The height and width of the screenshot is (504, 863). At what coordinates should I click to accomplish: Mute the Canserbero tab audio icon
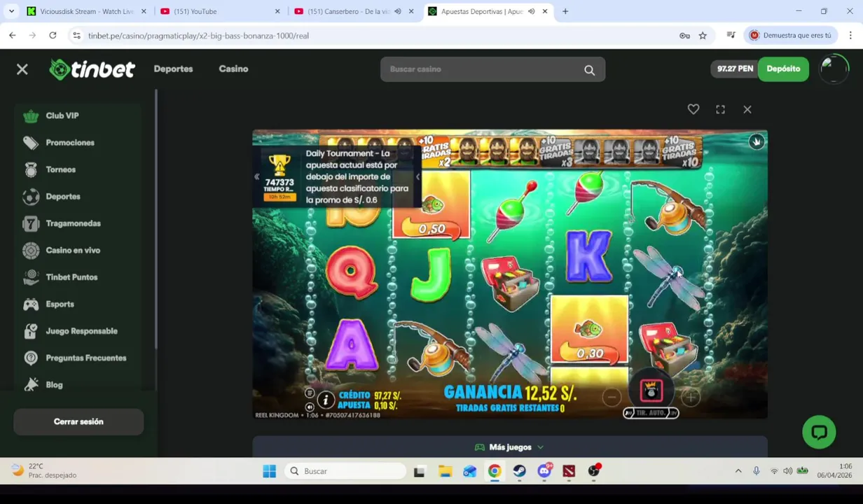coord(398,11)
